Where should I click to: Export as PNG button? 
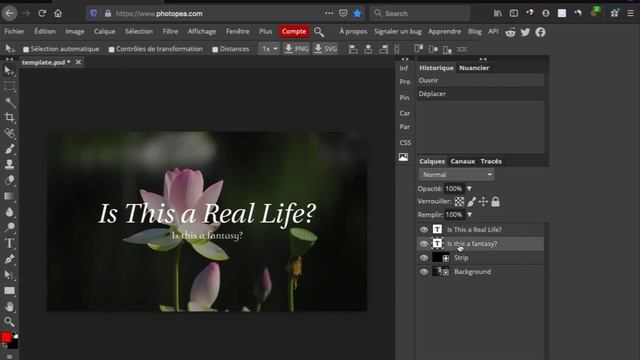(x=297, y=49)
